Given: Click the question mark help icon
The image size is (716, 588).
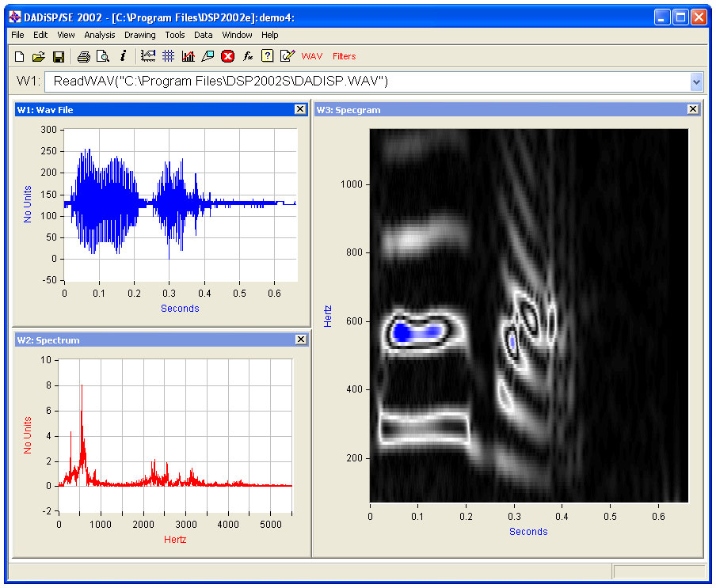Looking at the screenshot, I should 267,56.
